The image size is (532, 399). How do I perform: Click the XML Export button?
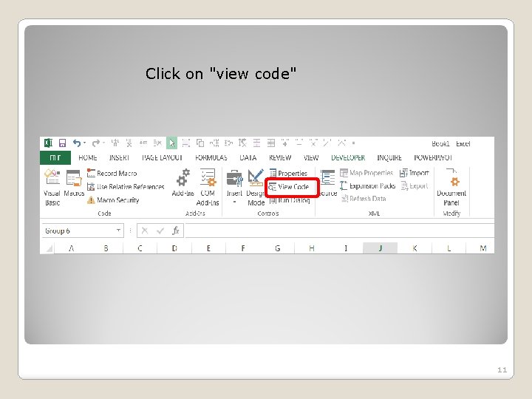coord(415,186)
